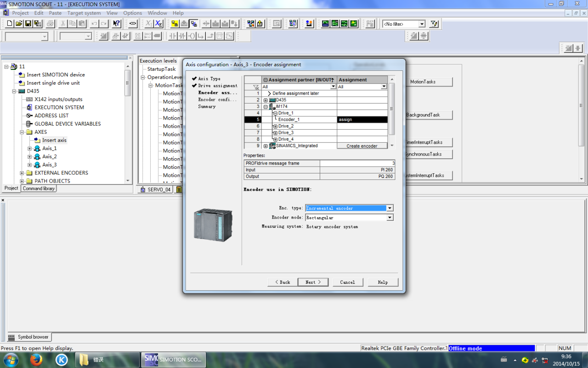Click the Drive assignment wizard step
Image resolution: width=588 pixels, height=368 pixels.
[218, 86]
